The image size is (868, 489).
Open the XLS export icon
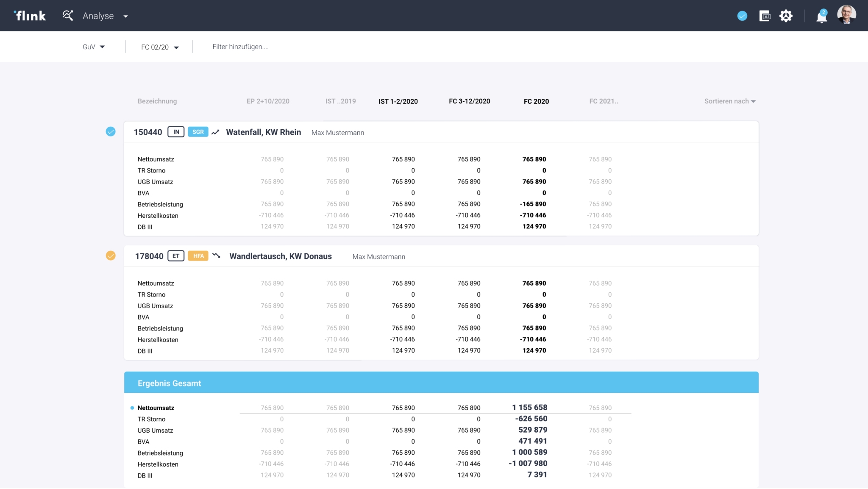(x=765, y=16)
